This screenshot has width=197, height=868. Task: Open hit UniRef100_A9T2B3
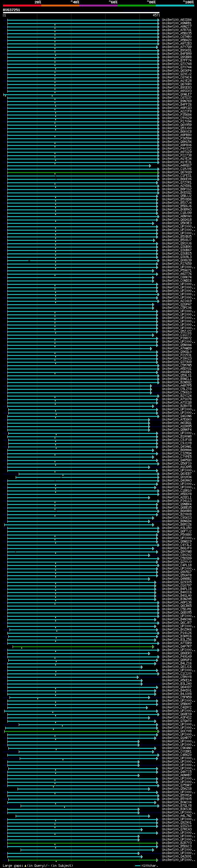[x=176, y=43]
